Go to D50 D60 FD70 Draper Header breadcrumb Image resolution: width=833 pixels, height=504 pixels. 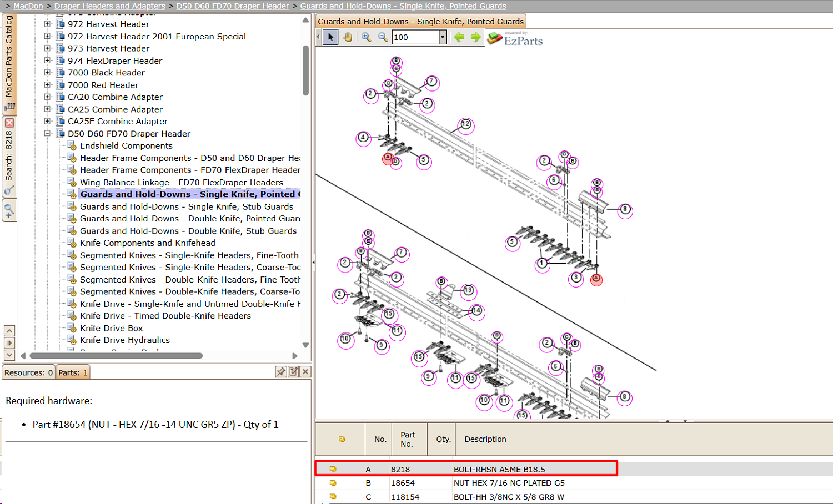coord(233,6)
